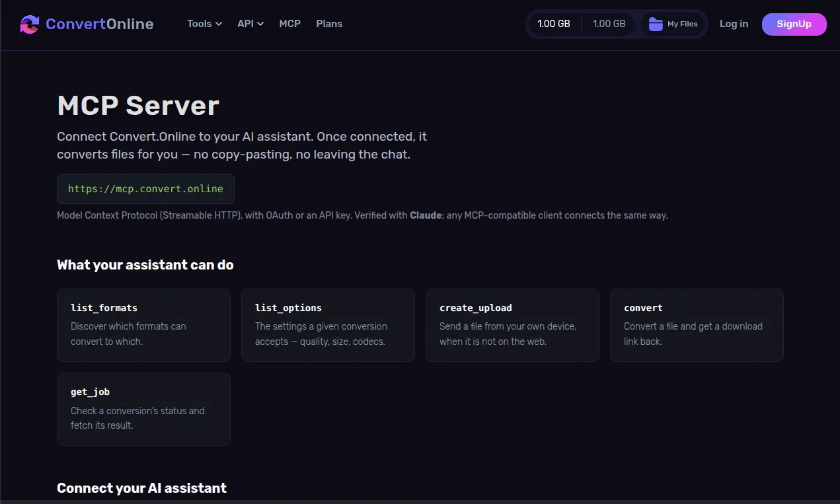The height and width of the screenshot is (504, 840).
Task: Click the SignUp button
Action: pyautogui.click(x=794, y=24)
